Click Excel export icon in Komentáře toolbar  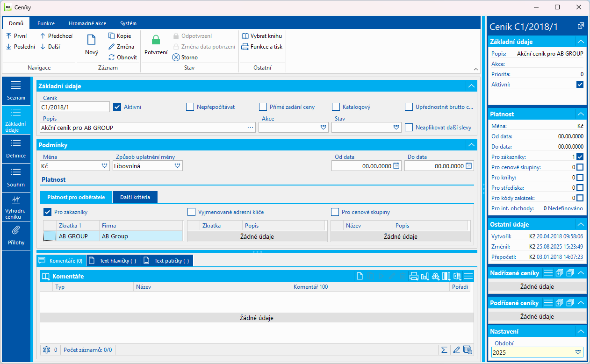(457, 276)
